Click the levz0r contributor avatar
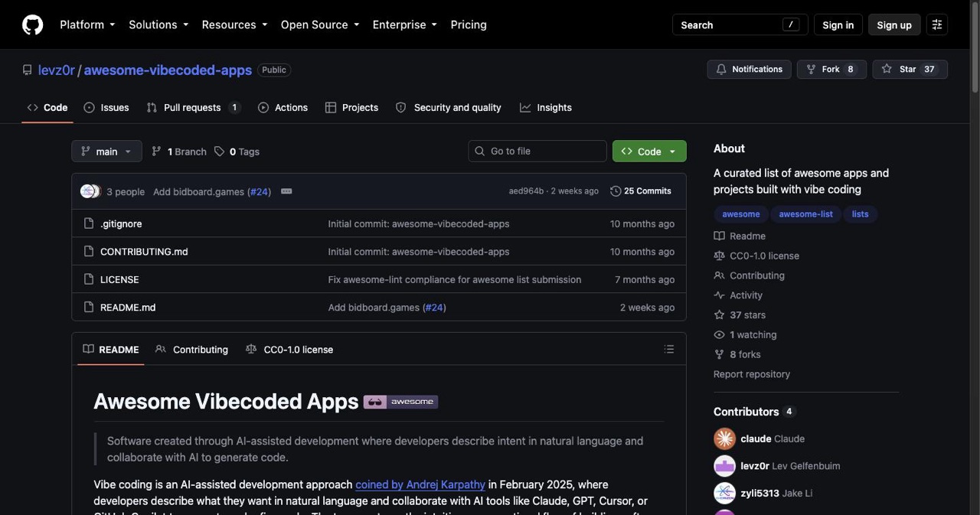Image resolution: width=980 pixels, height=515 pixels. pyautogui.click(x=724, y=466)
